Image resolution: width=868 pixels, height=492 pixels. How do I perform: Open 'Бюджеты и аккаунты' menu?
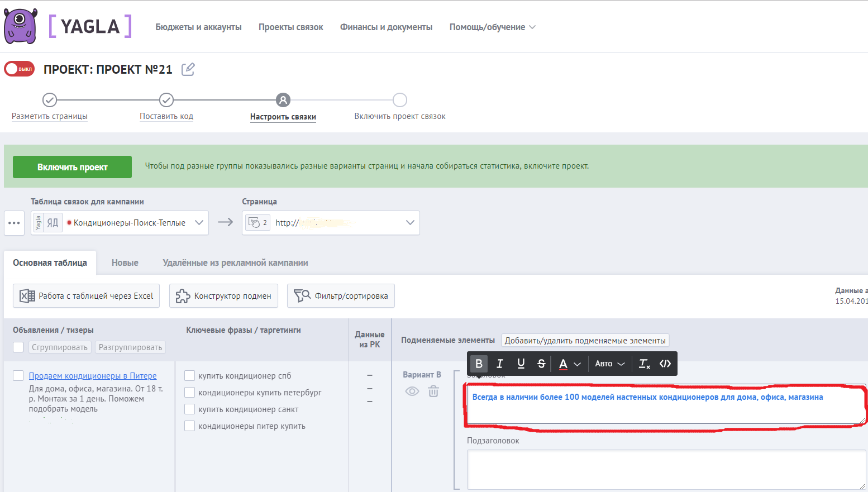(198, 27)
